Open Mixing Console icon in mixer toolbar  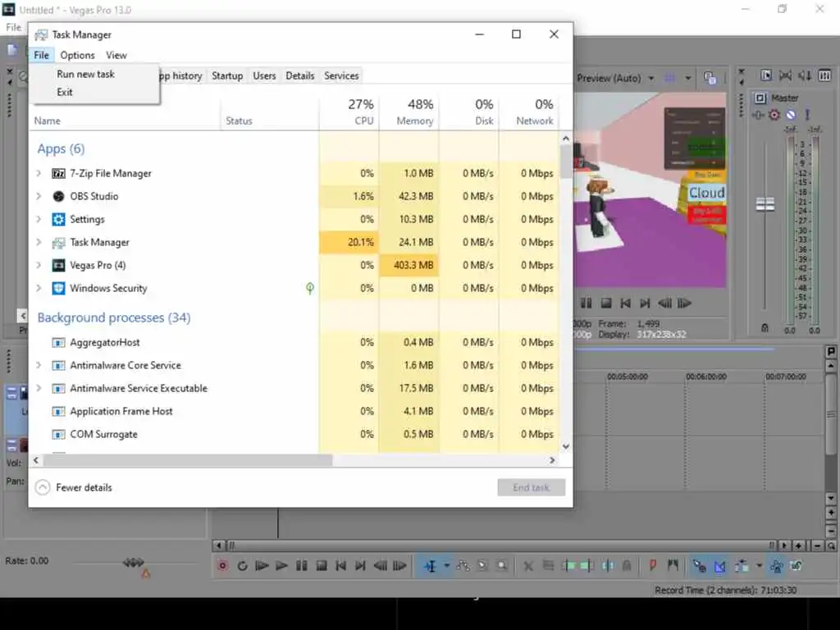[824, 75]
